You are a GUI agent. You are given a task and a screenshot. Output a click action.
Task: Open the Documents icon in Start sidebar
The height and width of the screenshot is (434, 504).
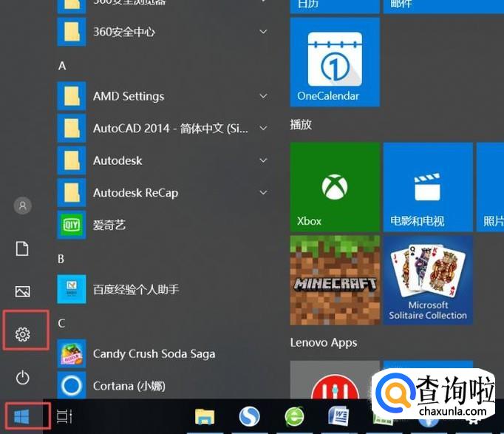(x=22, y=248)
